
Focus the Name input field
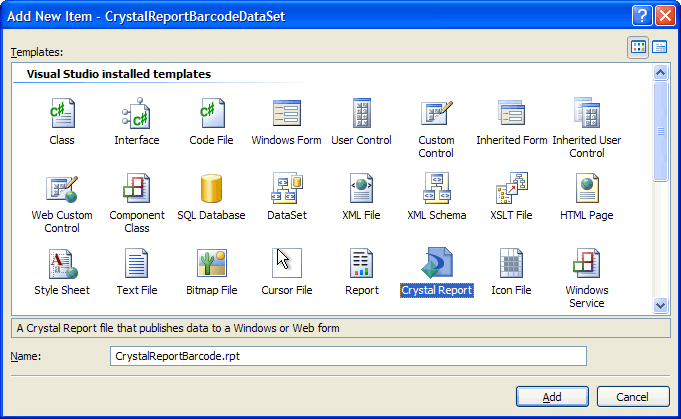(348, 356)
